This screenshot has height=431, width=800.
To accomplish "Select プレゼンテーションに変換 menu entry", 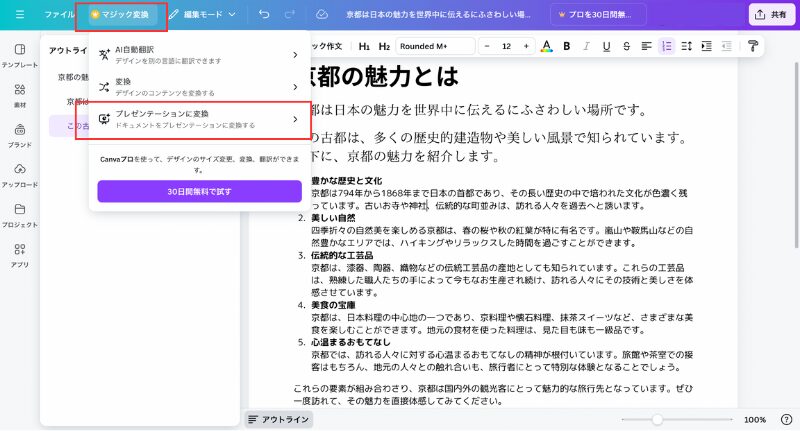I will click(x=199, y=119).
